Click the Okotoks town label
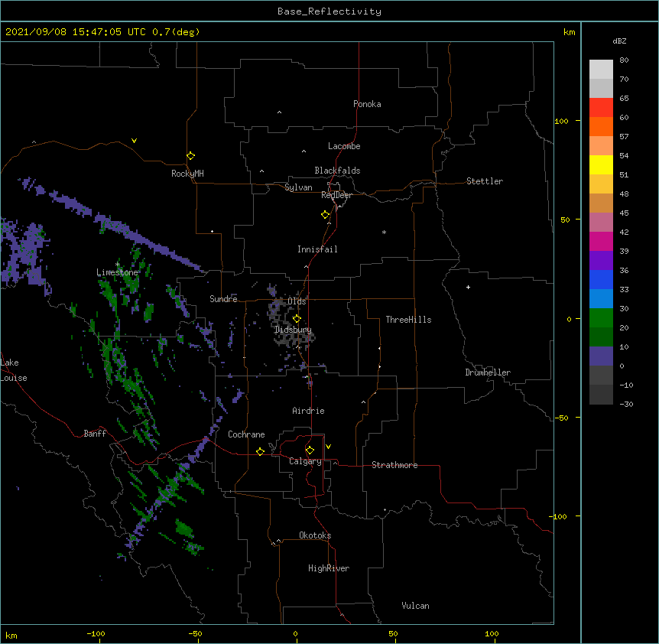 coord(315,535)
